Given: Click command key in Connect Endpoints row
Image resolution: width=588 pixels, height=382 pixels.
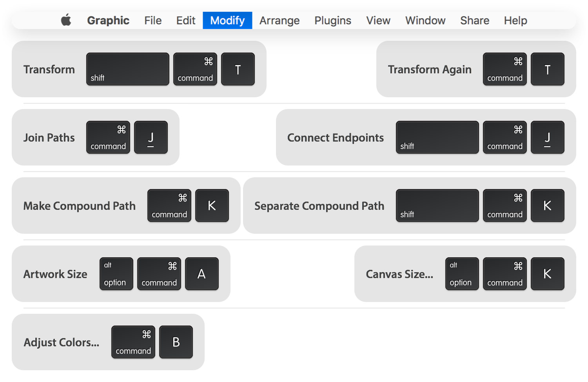Looking at the screenshot, I should coord(505,137).
